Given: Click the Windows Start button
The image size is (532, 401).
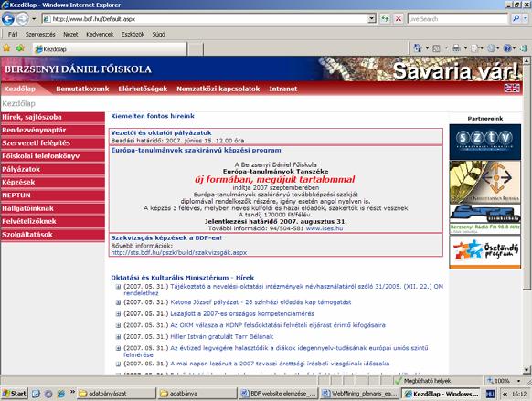Looking at the screenshot, I should [x=14, y=394].
